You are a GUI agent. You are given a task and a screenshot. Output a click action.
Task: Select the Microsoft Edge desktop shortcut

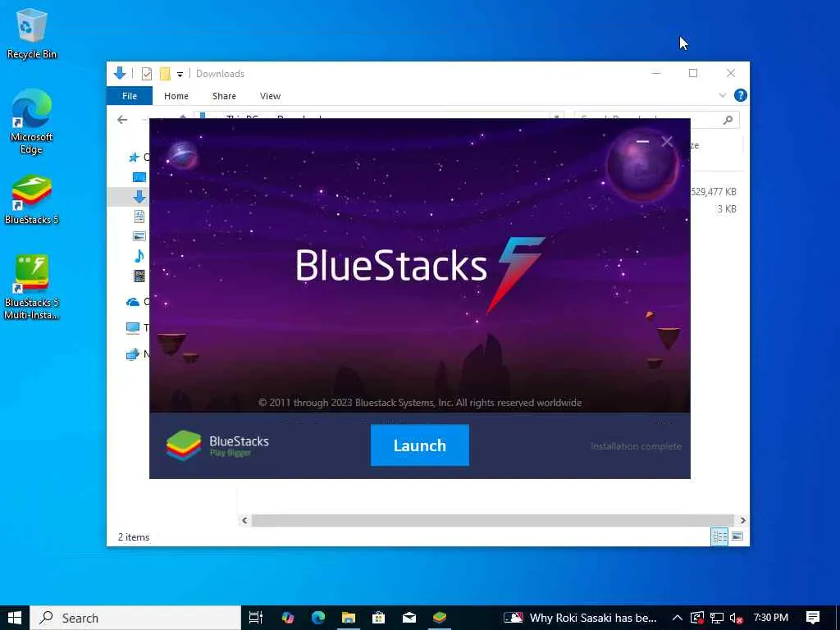[32, 122]
